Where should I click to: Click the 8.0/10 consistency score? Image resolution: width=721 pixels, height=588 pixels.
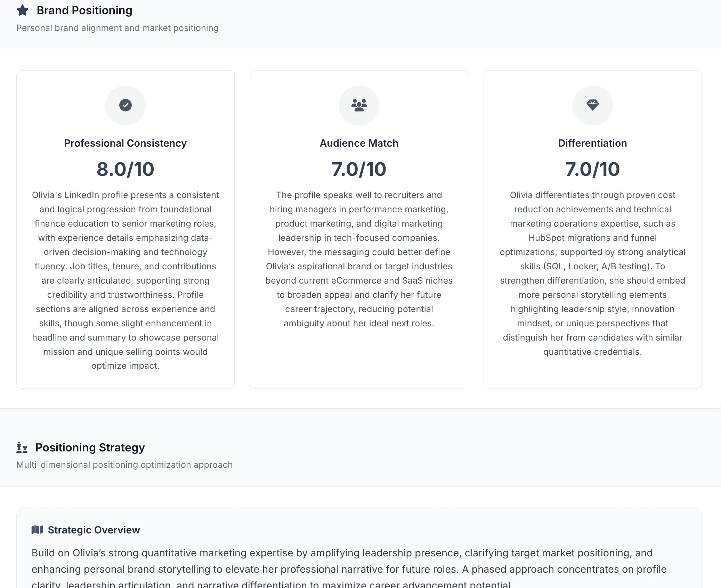[x=125, y=169]
